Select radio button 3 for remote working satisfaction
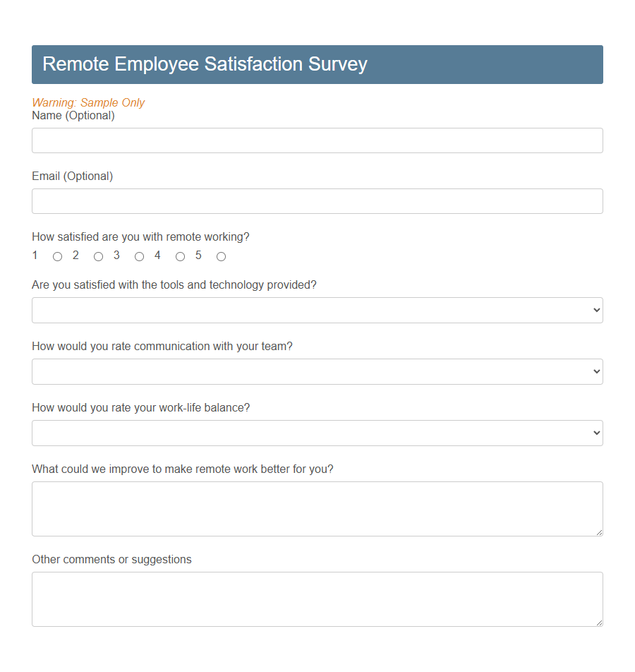This screenshot has width=635, height=672. pyautogui.click(x=139, y=256)
